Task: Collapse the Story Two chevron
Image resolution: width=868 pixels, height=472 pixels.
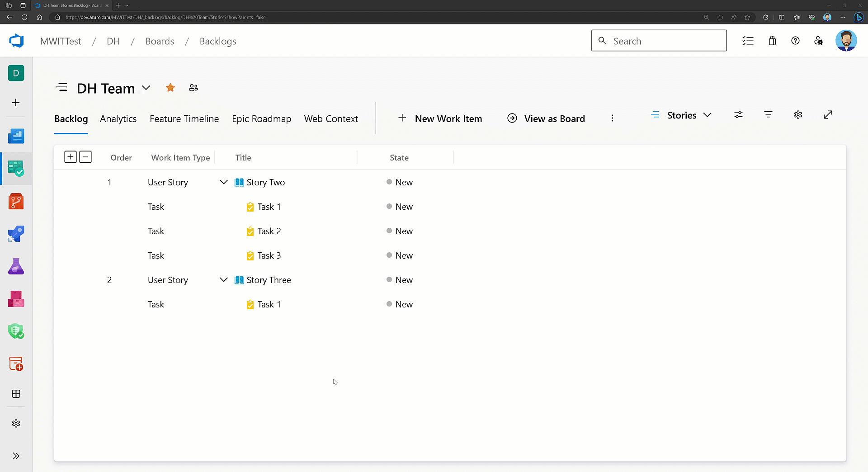Action: point(223,182)
